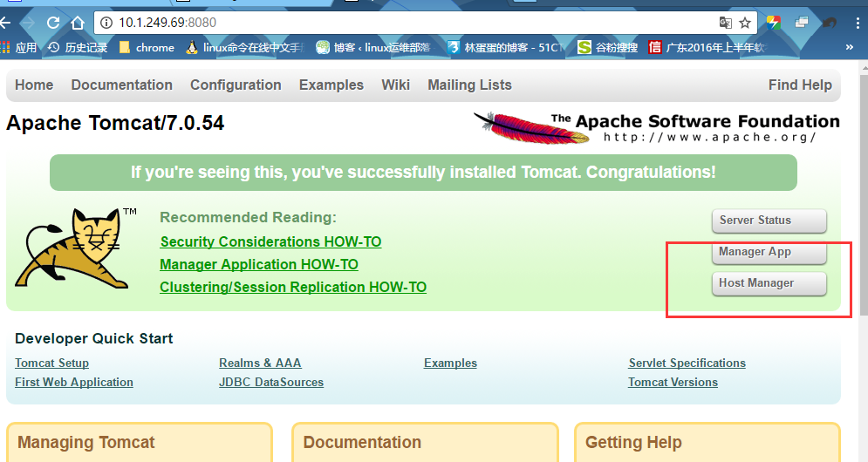
Task: Open Manager Application HOW-TO link
Action: pos(259,264)
